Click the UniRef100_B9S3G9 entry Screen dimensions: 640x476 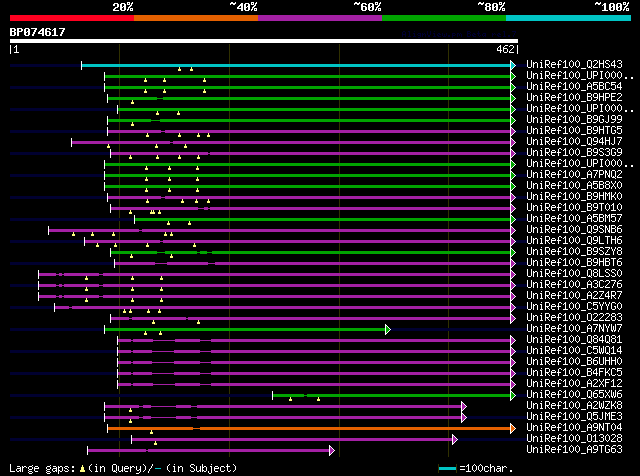pos(574,153)
